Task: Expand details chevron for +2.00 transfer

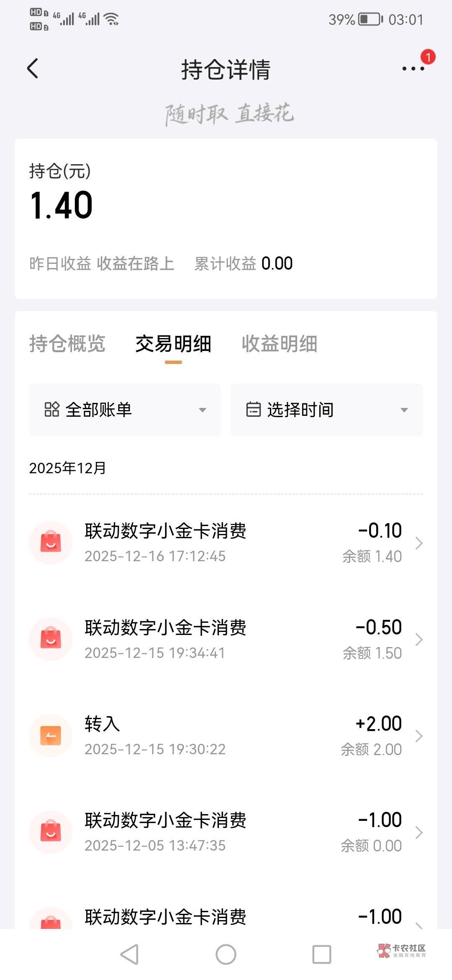Action: (419, 736)
